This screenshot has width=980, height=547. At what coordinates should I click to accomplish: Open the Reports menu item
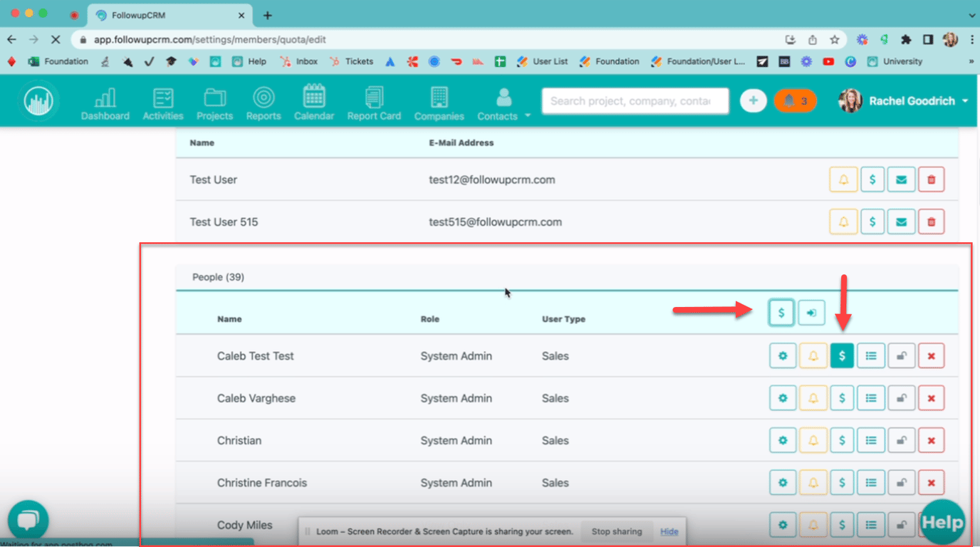tap(263, 101)
